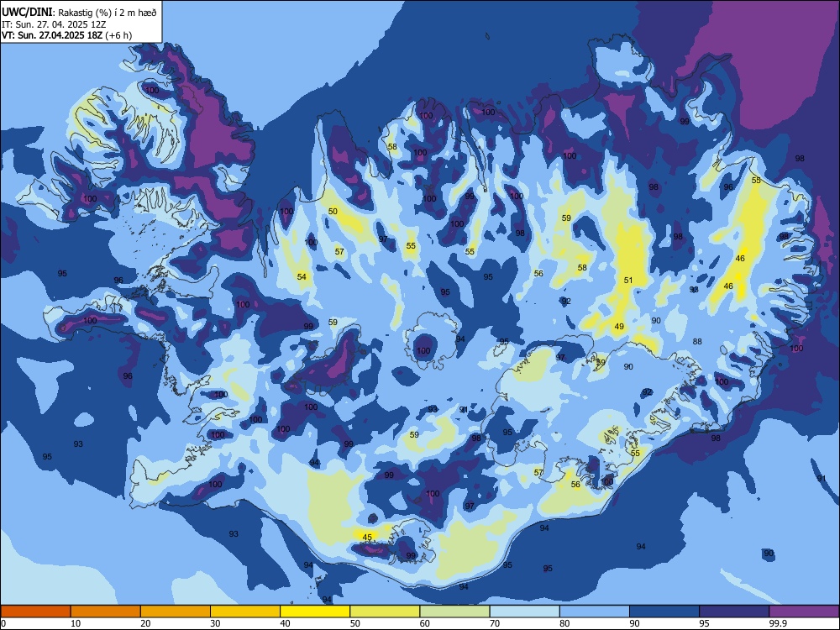Viewport: 840px width, 630px height.
Task: Click the bright yellow 40–50 legend swatch
Action: point(315,612)
